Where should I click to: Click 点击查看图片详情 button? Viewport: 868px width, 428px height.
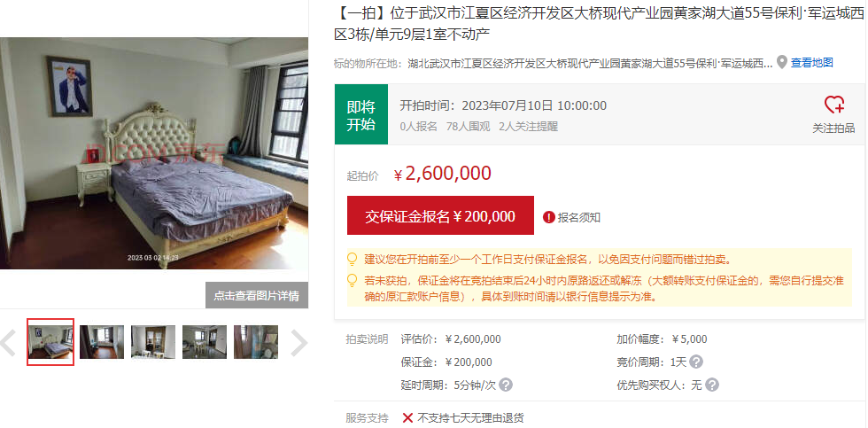coord(257,295)
